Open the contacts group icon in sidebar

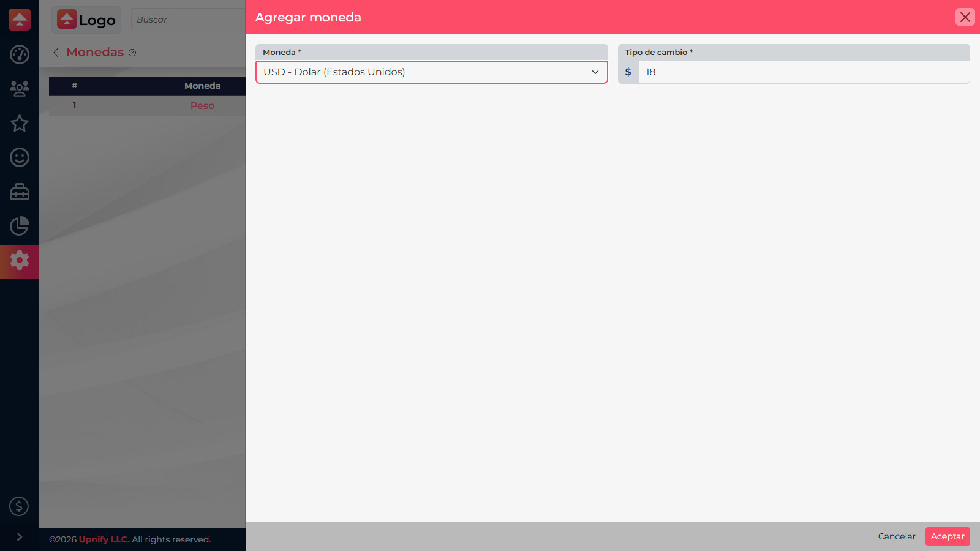20,89
